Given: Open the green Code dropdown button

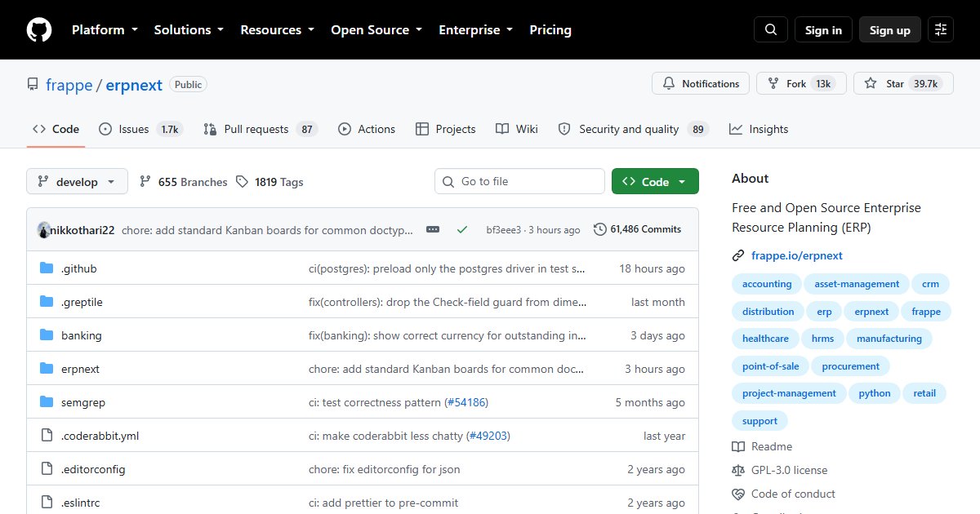Looking at the screenshot, I should pos(655,182).
